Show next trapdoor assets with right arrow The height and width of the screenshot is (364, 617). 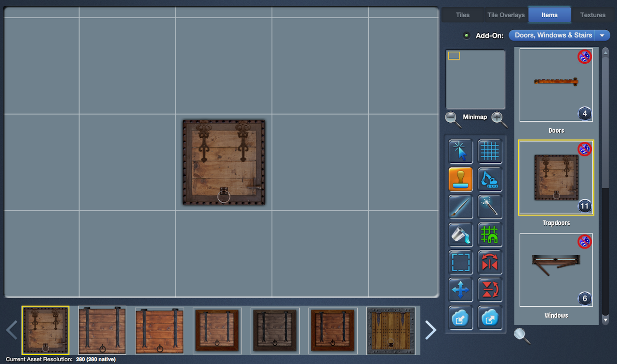(430, 330)
